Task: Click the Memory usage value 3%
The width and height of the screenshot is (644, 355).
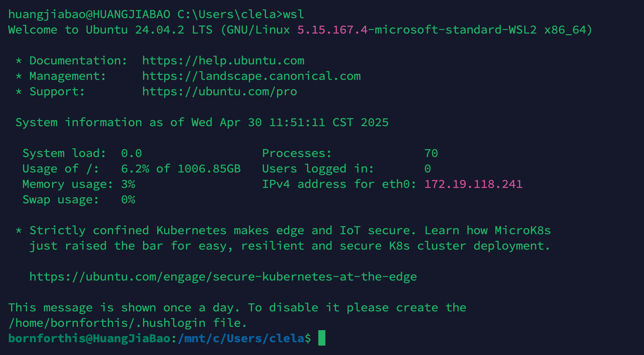Action: point(128,184)
